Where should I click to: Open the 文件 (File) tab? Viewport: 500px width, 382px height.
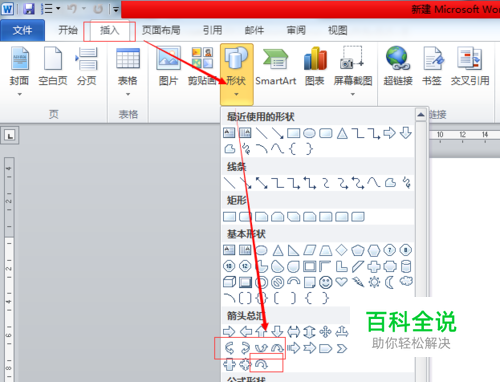(22, 30)
